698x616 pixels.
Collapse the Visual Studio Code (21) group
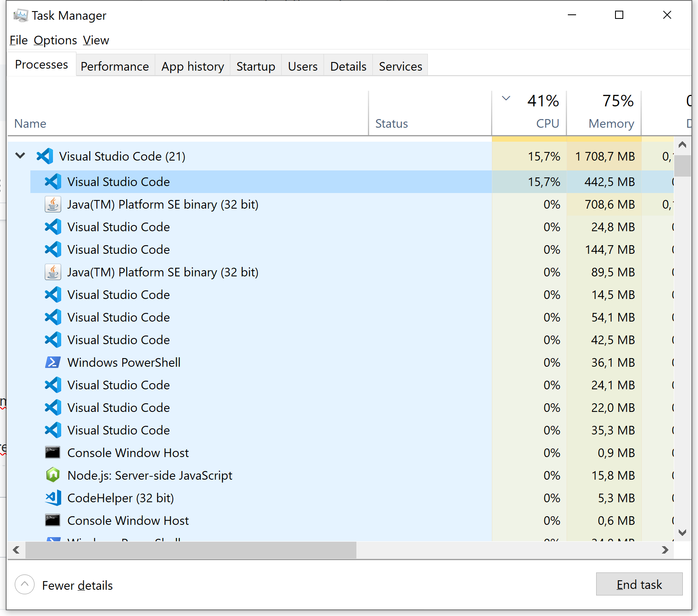click(20, 156)
